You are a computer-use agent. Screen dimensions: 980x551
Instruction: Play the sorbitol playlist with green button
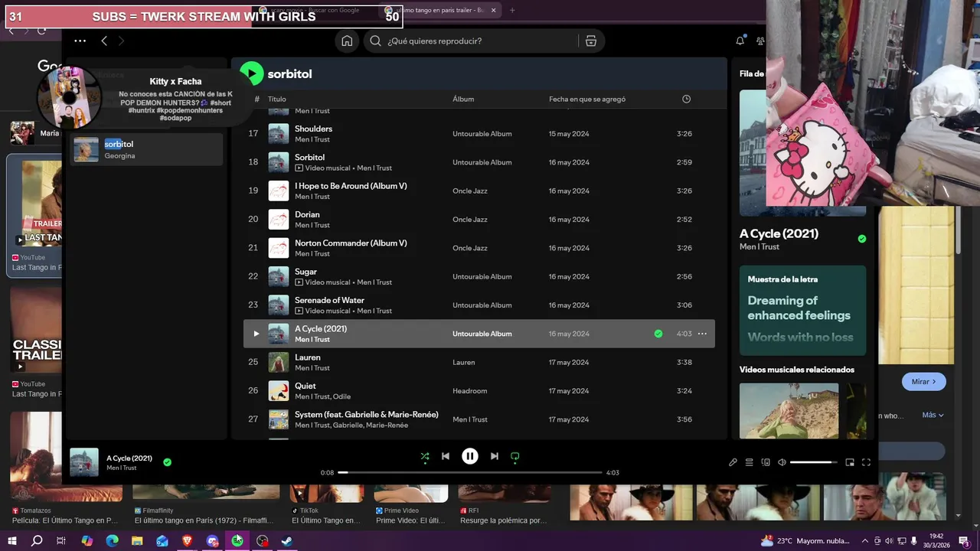point(251,73)
